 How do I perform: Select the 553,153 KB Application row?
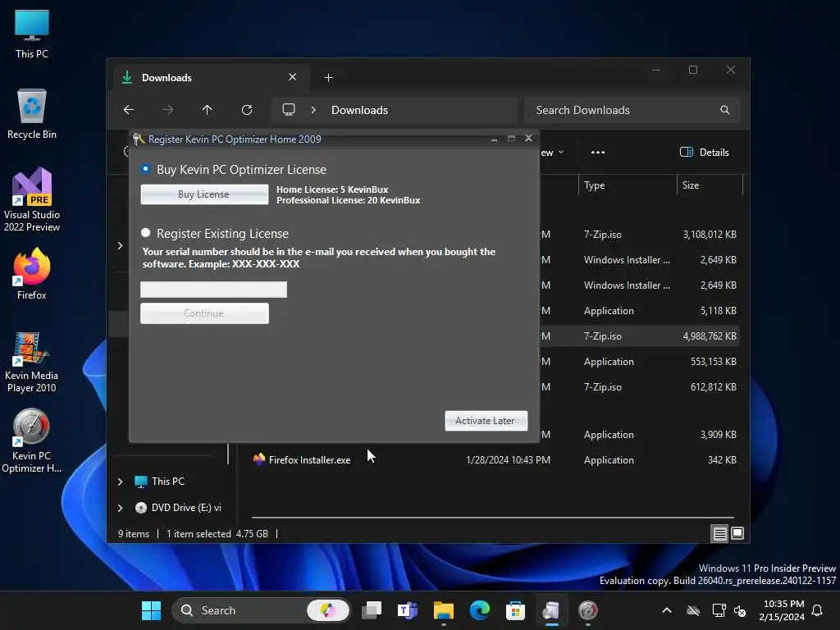tap(640, 362)
